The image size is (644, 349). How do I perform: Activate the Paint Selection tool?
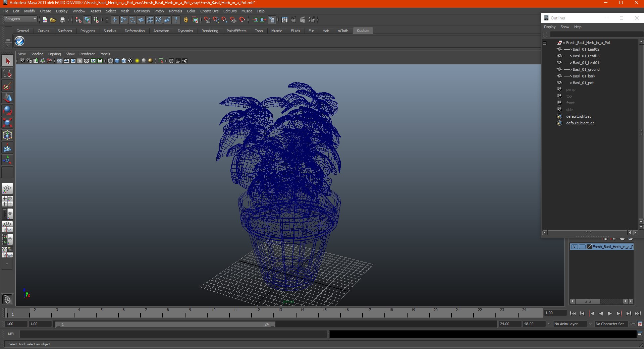point(7,86)
